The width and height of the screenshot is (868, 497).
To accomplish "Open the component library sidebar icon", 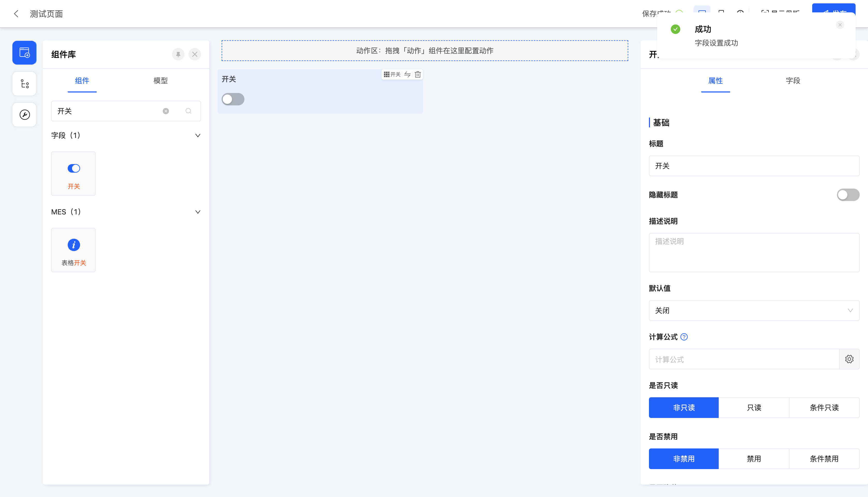I will pos(24,53).
